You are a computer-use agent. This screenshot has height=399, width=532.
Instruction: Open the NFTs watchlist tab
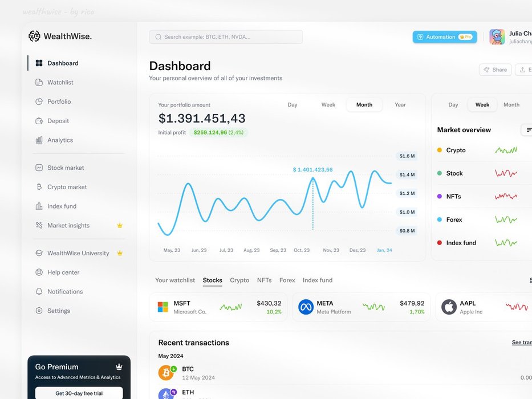pos(265,280)
